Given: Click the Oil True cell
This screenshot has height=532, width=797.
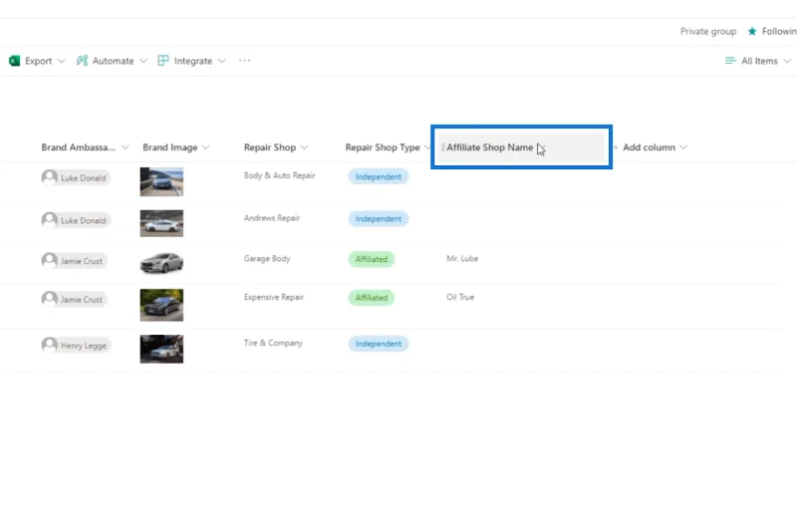Looking at the screenshot, I should 460,297.
